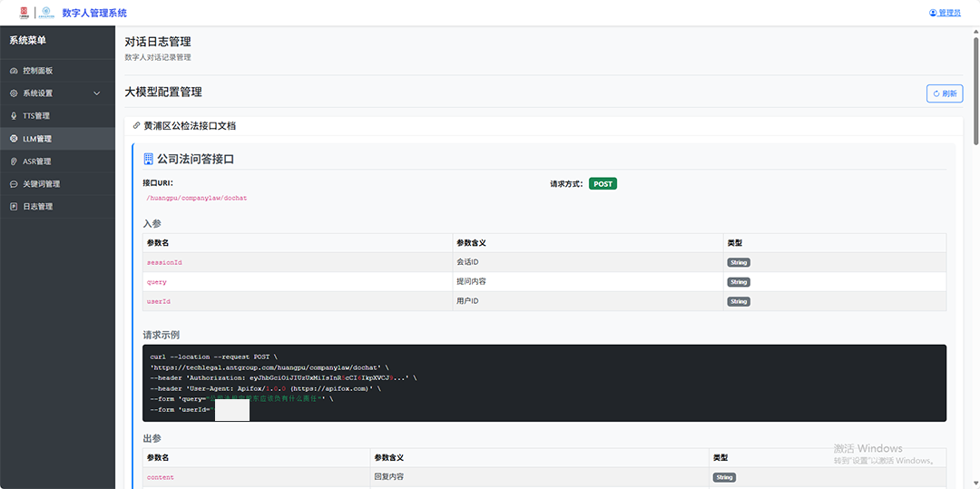Click the green POST method badge

pos(603,183)
